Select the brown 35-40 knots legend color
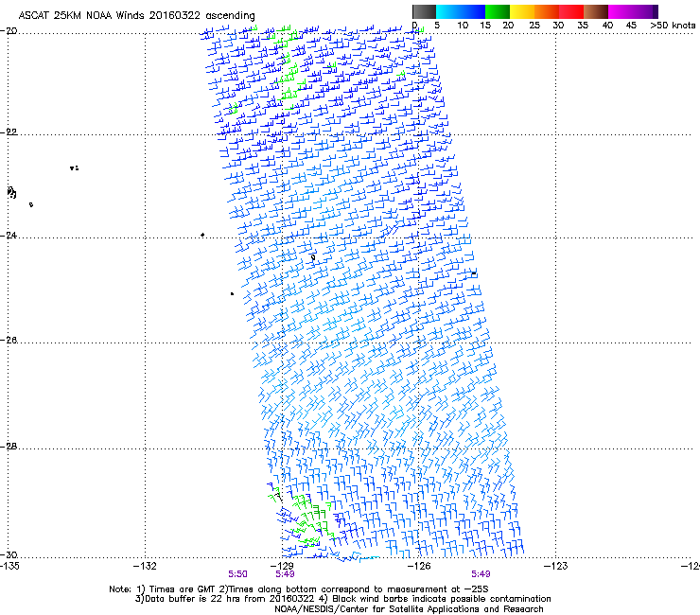Image resolution: width=700 pixels, height=615 pixels. (x=596, y=11)
